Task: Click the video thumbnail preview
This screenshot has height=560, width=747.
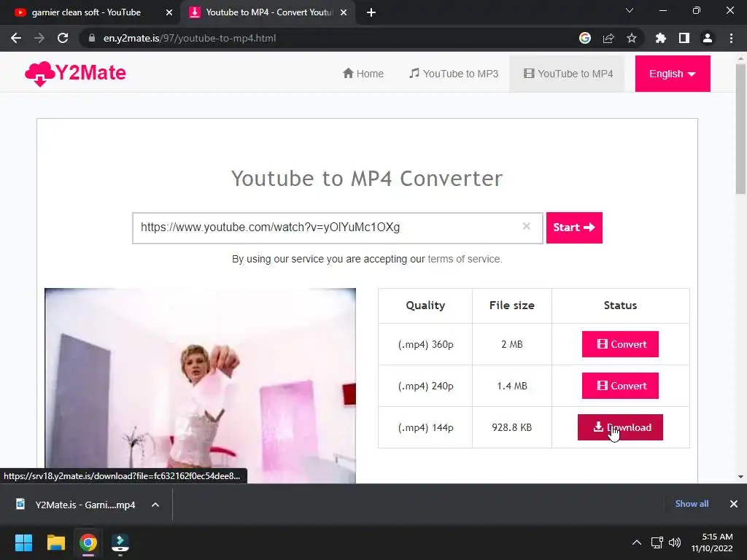Action: click(200, 386)
